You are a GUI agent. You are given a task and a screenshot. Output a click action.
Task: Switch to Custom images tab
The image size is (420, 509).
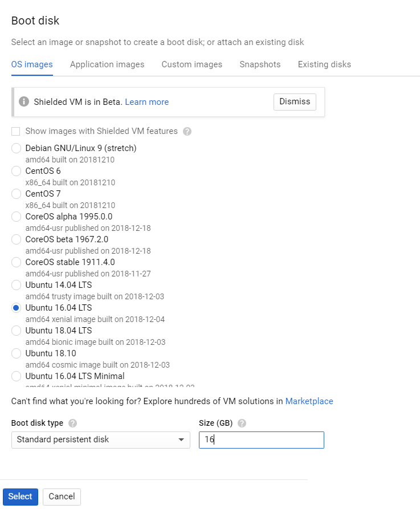pyautogui.click(x=192, y=64)
